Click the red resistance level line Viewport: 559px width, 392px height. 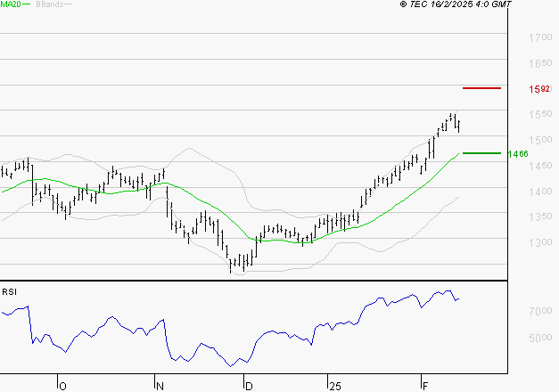[x=481, y=88]
